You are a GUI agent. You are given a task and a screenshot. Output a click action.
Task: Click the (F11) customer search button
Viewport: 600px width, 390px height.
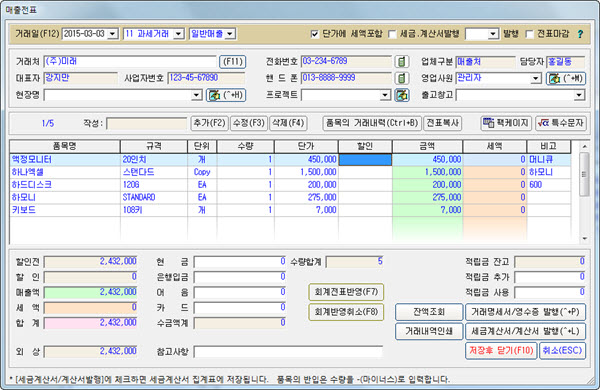233,62
